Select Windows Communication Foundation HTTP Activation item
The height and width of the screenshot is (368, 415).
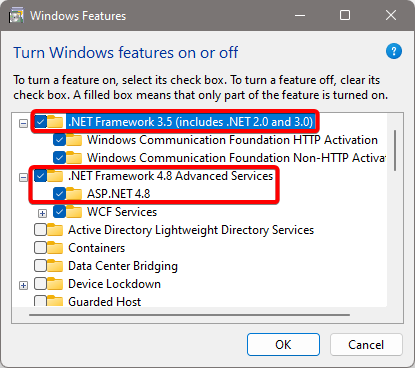(x=232, y=140)
